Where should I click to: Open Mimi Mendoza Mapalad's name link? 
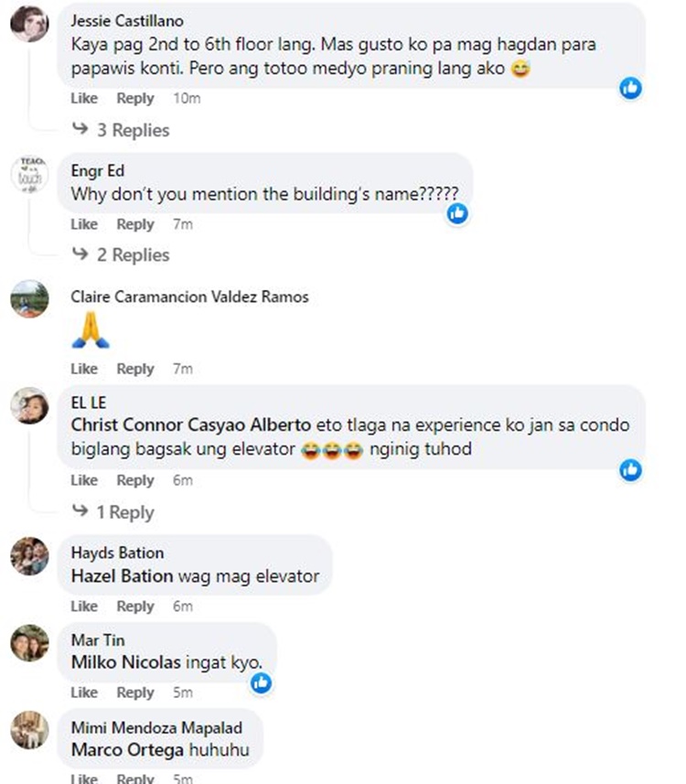[x=156, y=727]
